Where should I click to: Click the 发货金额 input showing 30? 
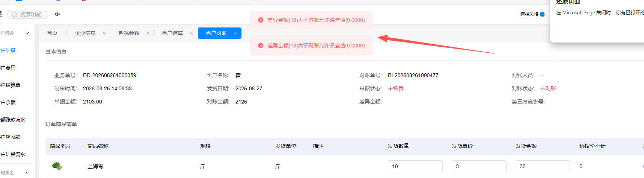(x=543, y=166)
